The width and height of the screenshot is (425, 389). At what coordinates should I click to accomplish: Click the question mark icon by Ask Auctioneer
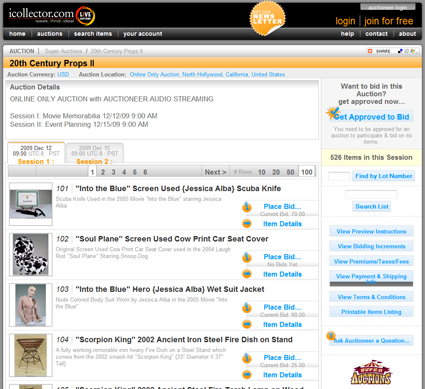tap(331, 336)
